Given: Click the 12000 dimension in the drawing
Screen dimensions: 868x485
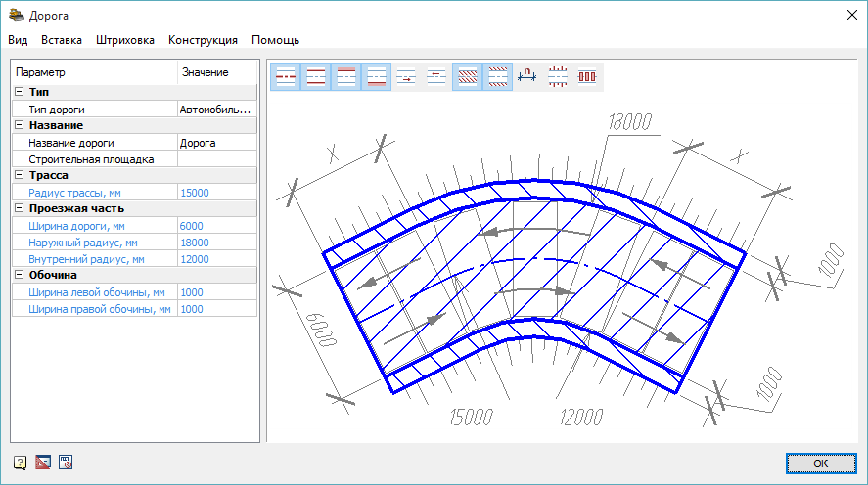Looking at the screenshot, I should [x=581, y=417].
